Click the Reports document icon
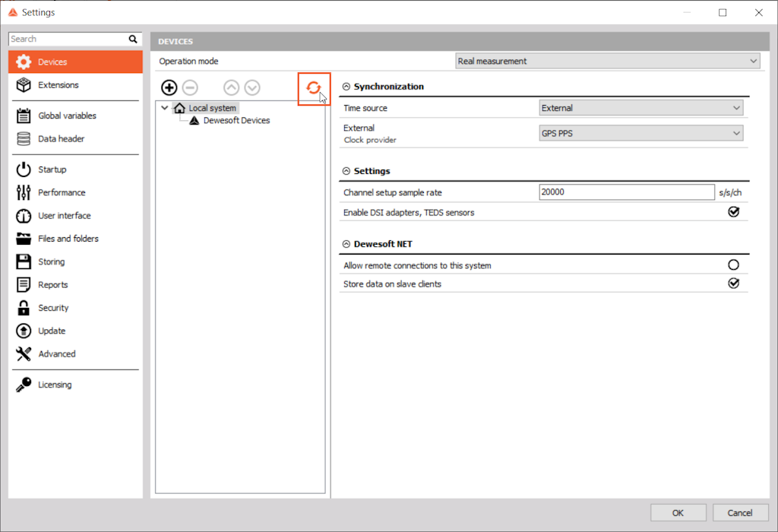 24,285
